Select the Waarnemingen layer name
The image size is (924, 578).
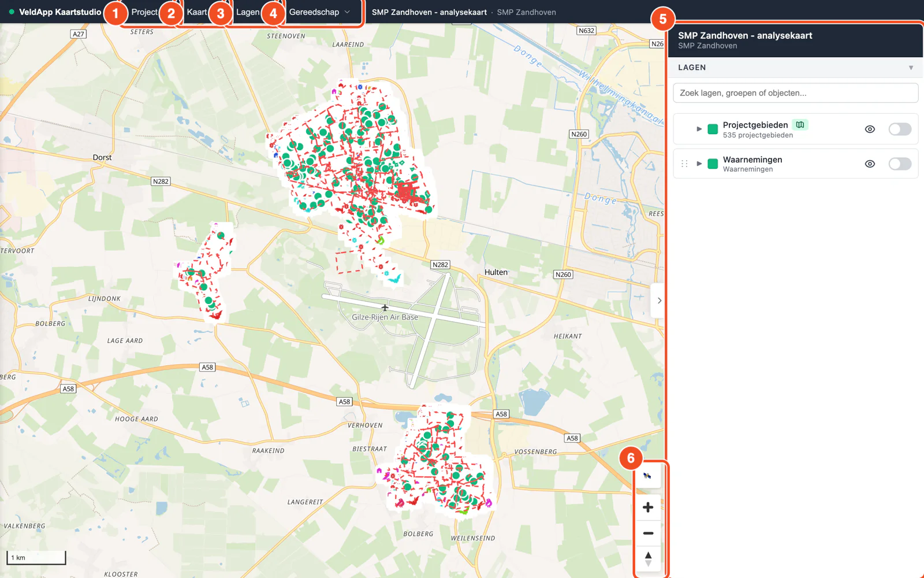point(752,160)
